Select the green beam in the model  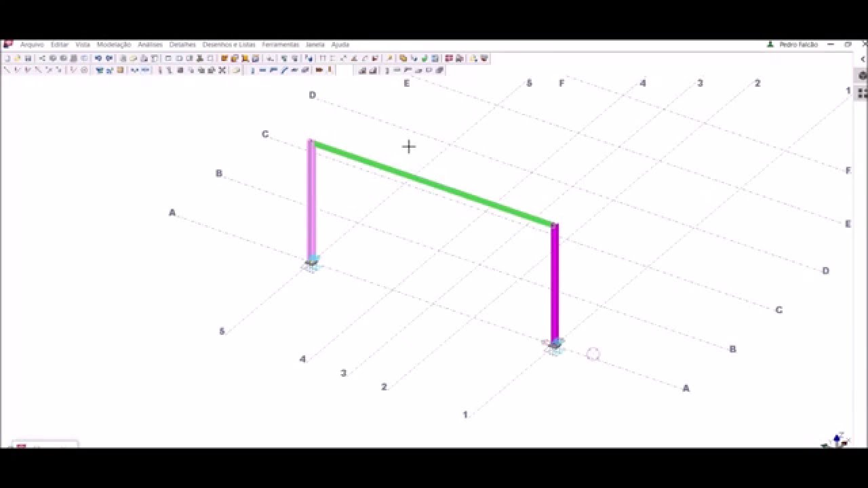point(433,183)
